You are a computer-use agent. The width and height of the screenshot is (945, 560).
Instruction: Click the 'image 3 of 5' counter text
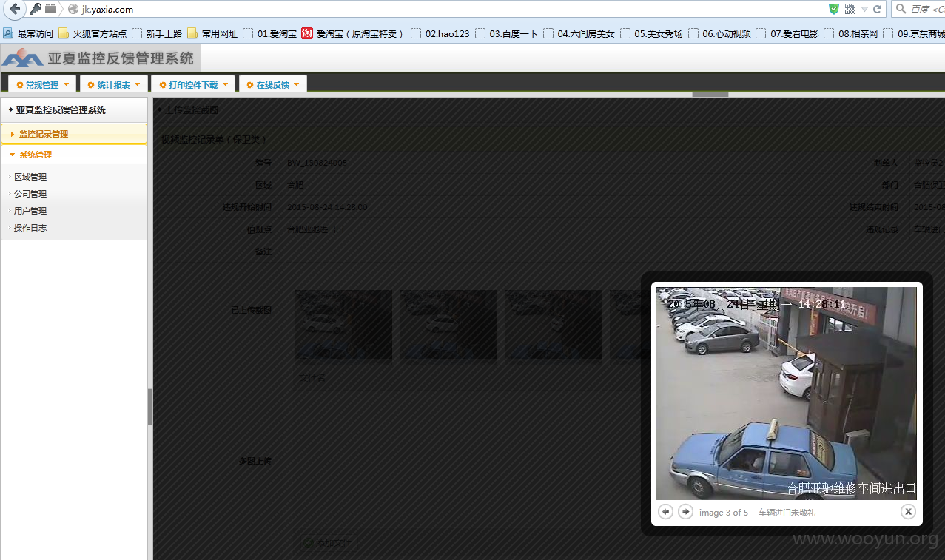click(x=724, y=513)
